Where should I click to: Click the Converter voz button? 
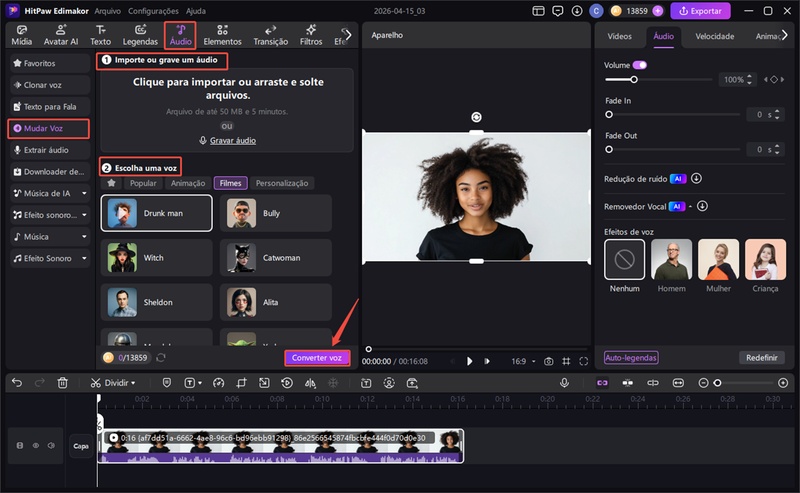click(x=317, y=357)
